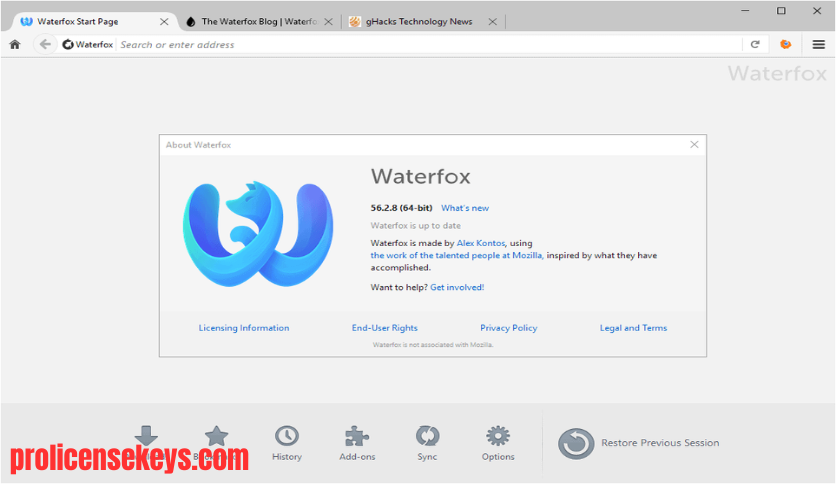Screen dimensions: 836x484
Task: Close the gHacks Technology News tab
Action: tap(493, 22)
